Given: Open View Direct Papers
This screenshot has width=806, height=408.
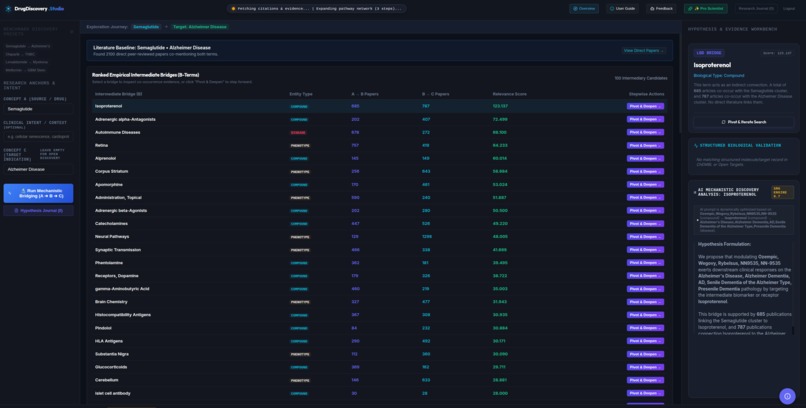Looking at the screenshot, I should (644, 51).
